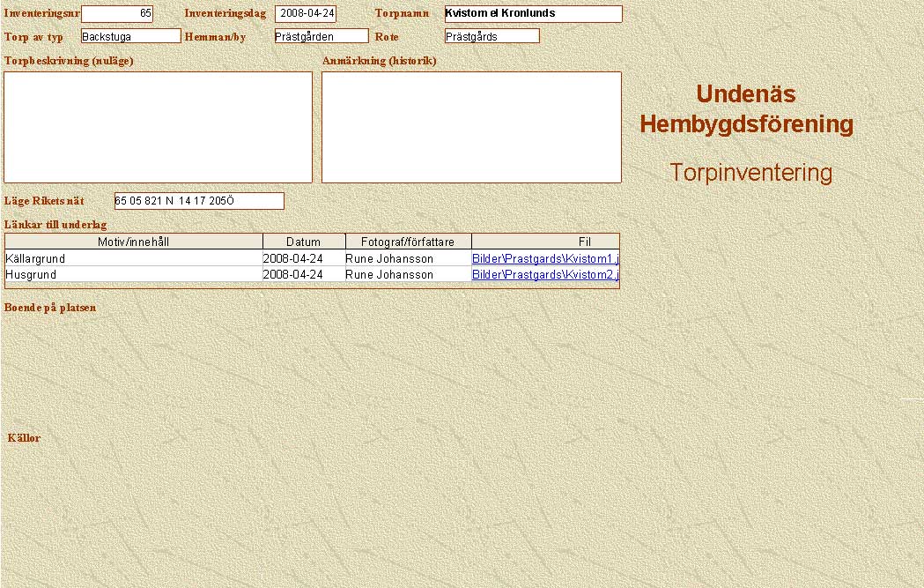Click the Rote field showing Prästgårds
The image size is (924, 588).
492,36
